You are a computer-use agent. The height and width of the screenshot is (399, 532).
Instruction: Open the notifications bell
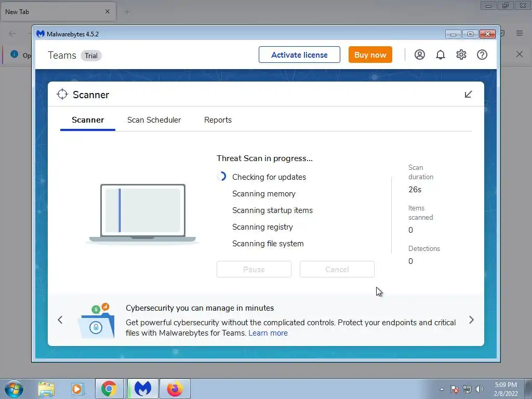(441, 55)
